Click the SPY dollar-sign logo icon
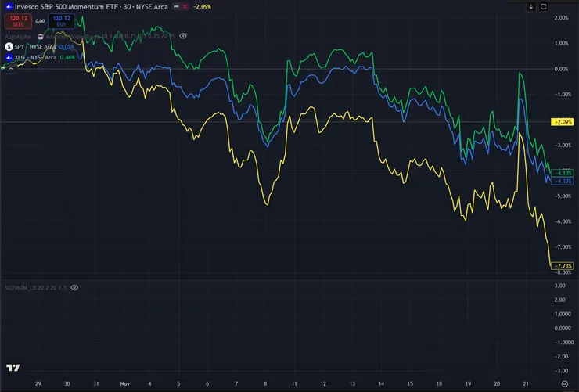579x392 pixels. (x=9, y=47)
